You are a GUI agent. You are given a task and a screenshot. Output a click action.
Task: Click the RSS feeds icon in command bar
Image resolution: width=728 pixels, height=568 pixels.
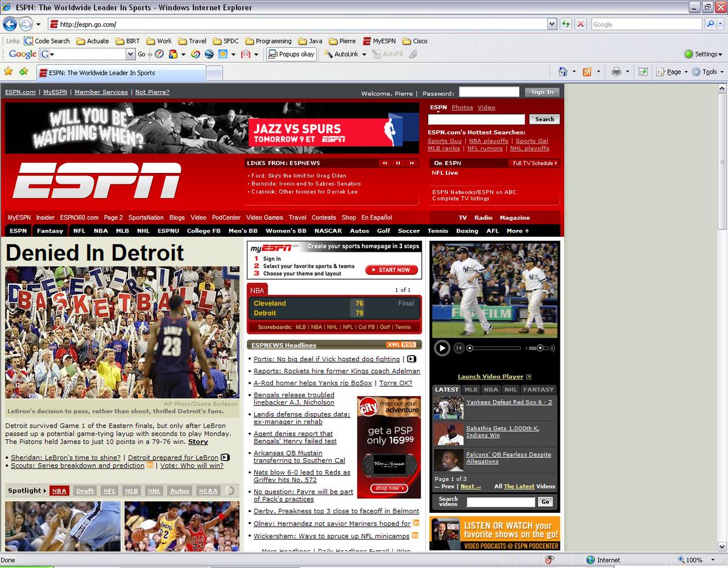587,72
